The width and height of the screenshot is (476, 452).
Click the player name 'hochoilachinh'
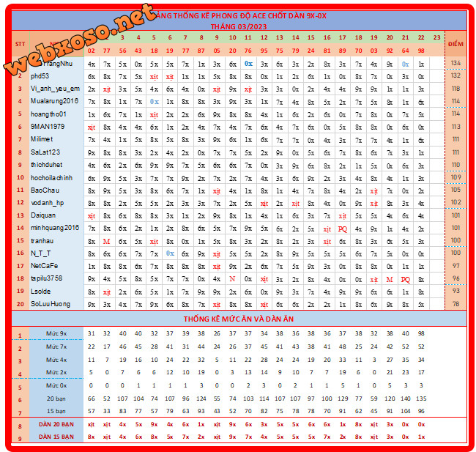[x=51, y=178]
